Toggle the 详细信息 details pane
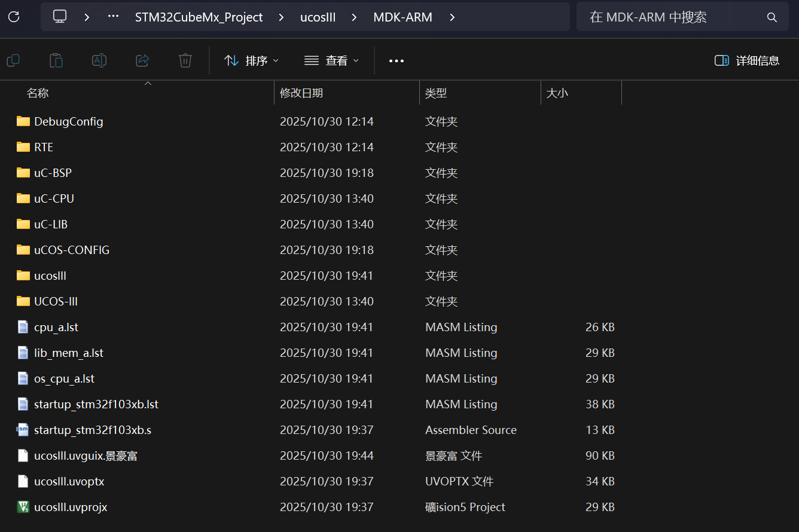799x532 pixels. [747, 60]
